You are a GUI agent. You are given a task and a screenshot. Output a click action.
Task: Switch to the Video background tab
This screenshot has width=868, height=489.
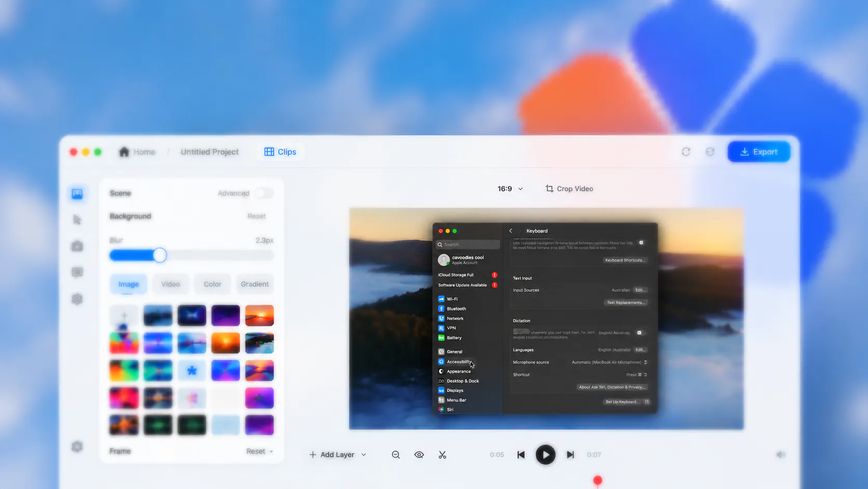pos(170,284)
